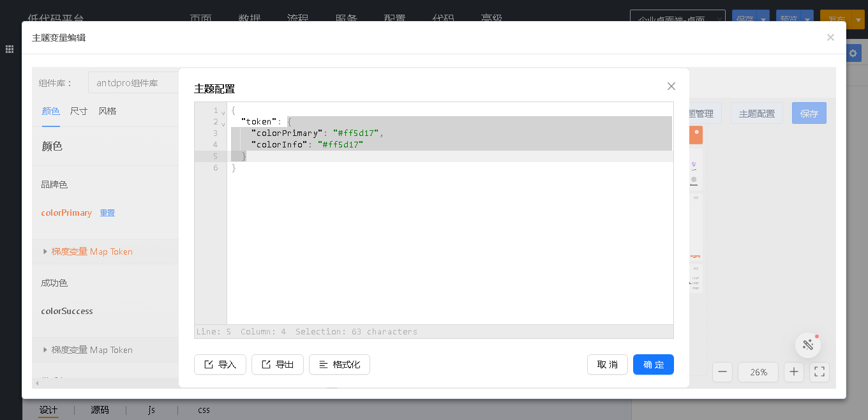Close the 主题配置 dialog with X
The image size is (868, 420).
[x=671, y=86]
